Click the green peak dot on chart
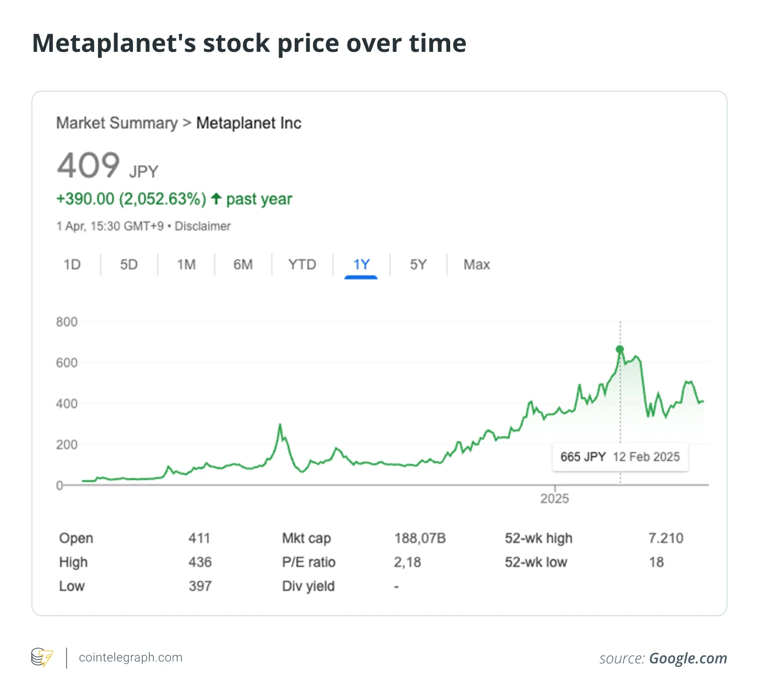 click(x=620, y=349)
